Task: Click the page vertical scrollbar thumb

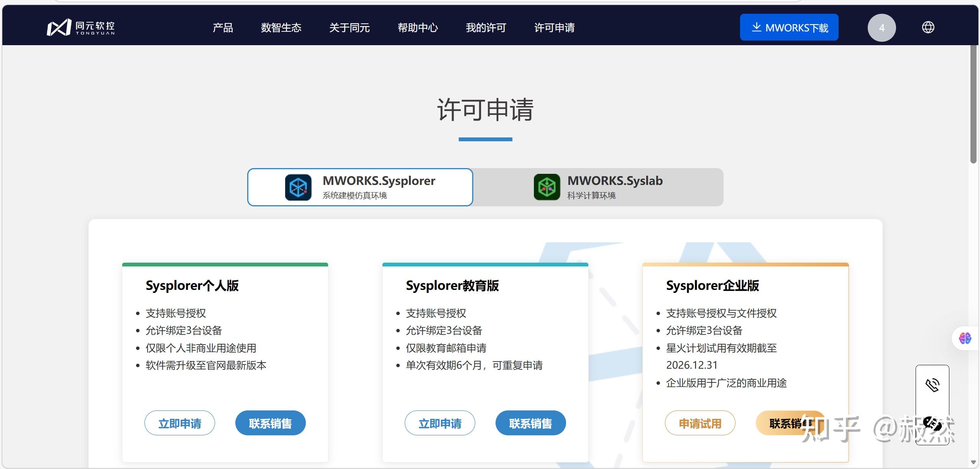Action: [x=973, y=104]
